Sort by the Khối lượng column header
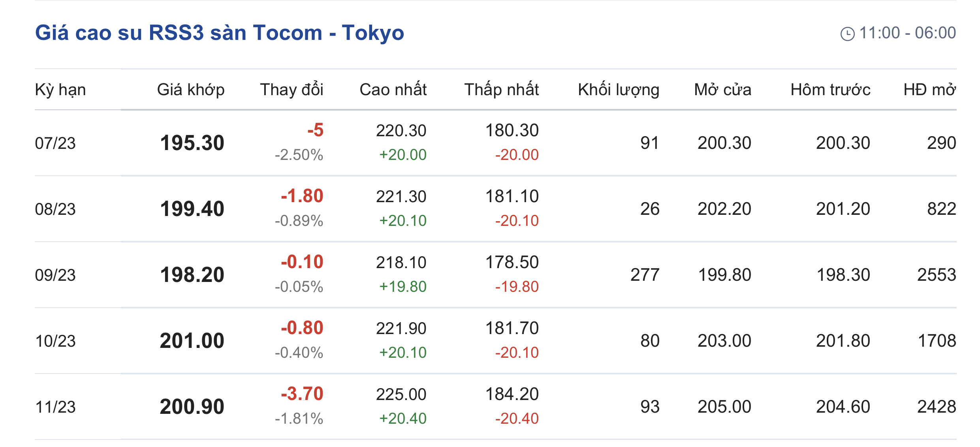Image resolution: width=980 pixels, height=447 pixels. [x=619, y=90]
